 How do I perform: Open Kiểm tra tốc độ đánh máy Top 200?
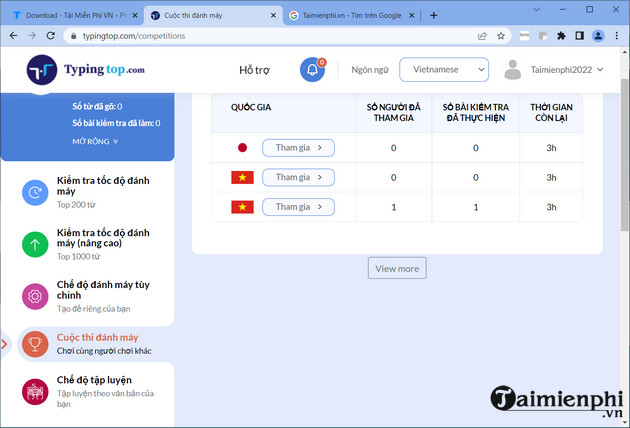click(103, 192)
